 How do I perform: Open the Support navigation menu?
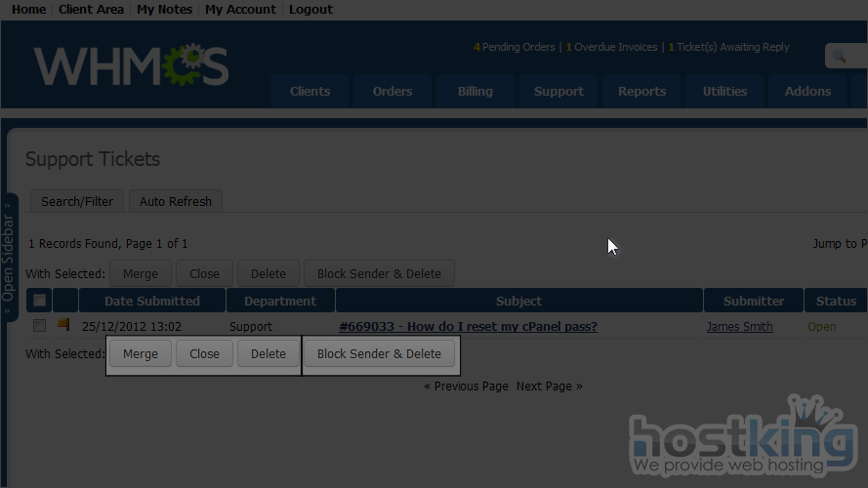tap(558, 92)
